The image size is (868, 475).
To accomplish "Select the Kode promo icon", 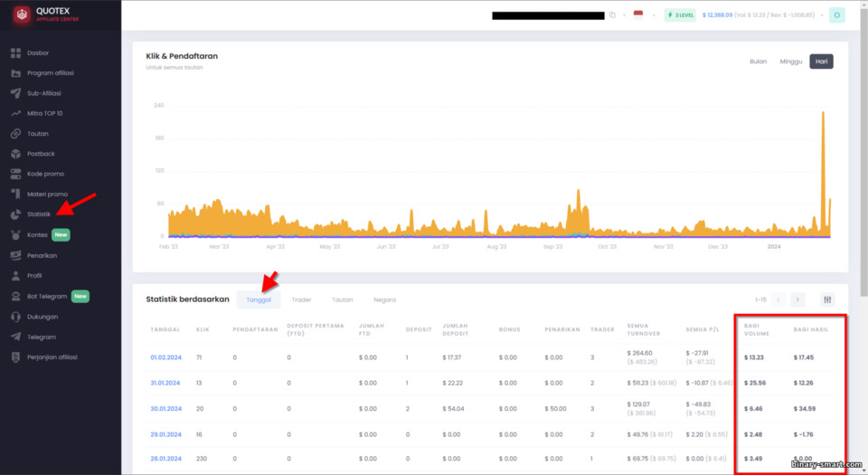I will click(15, 174).
